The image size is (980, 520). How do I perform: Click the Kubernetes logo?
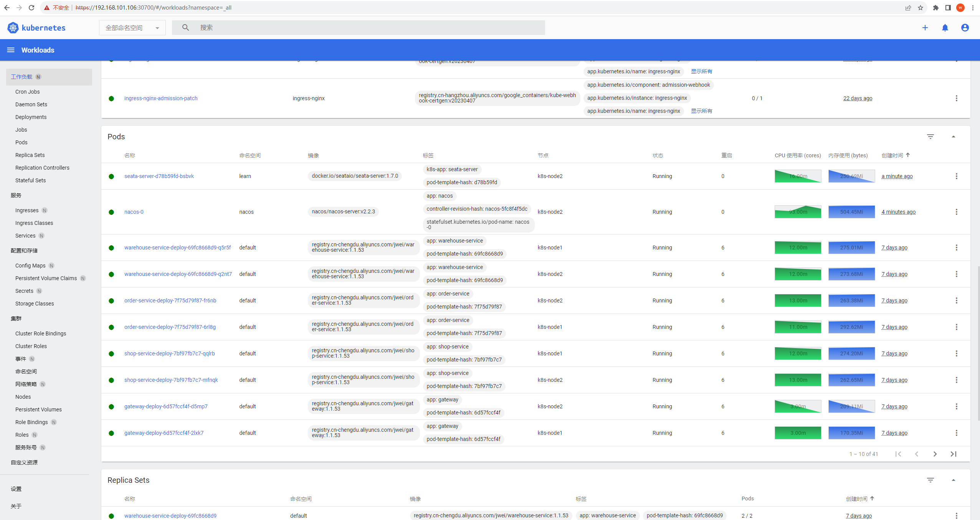[x=36, y=28]
